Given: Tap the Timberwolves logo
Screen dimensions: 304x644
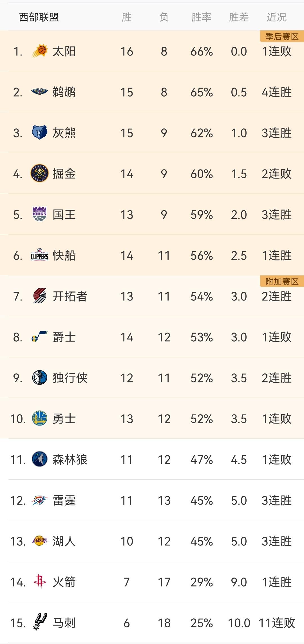Looking at the screenshot, I should (39, 459).
